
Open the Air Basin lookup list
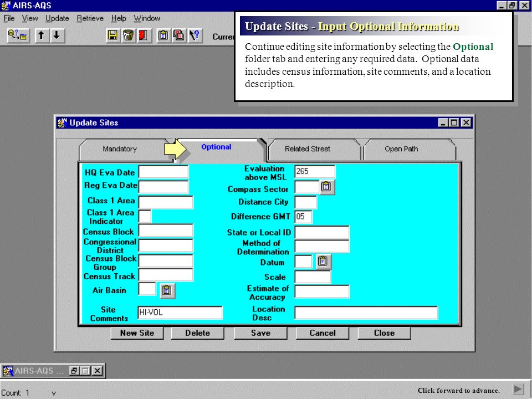167,290
